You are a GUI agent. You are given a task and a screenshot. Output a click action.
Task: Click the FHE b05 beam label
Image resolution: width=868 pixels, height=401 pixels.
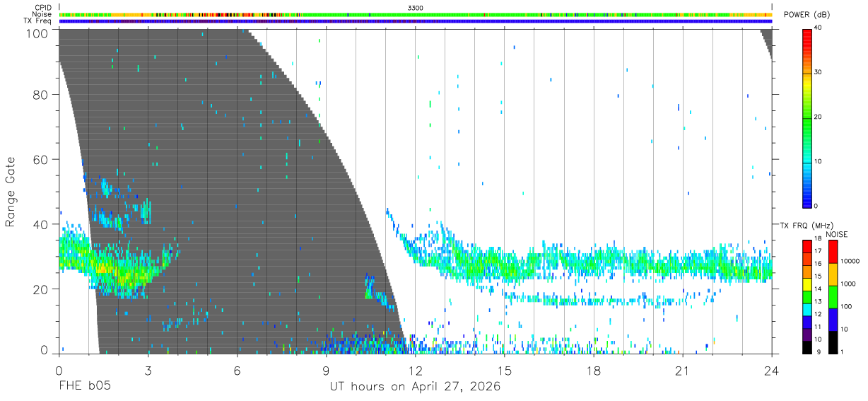coord(84,387)
